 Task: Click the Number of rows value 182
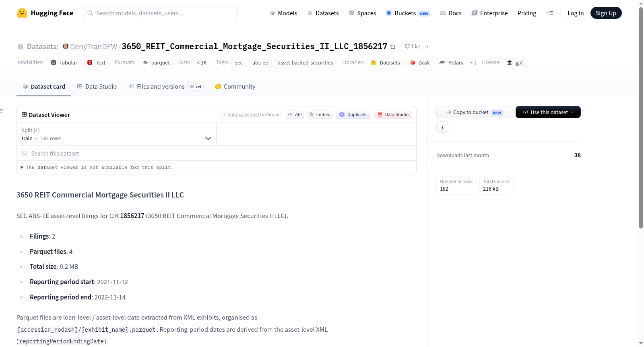point(444,189)
